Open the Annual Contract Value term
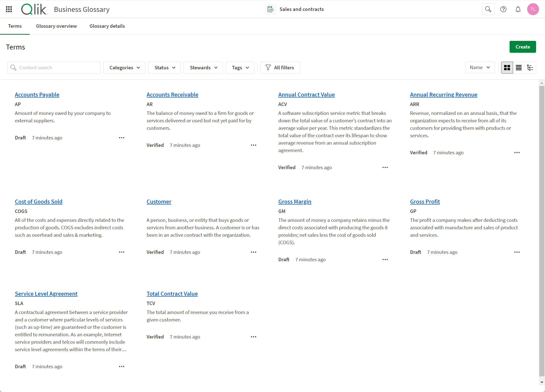This screenshot has width=545, height=392. (307, 94)
